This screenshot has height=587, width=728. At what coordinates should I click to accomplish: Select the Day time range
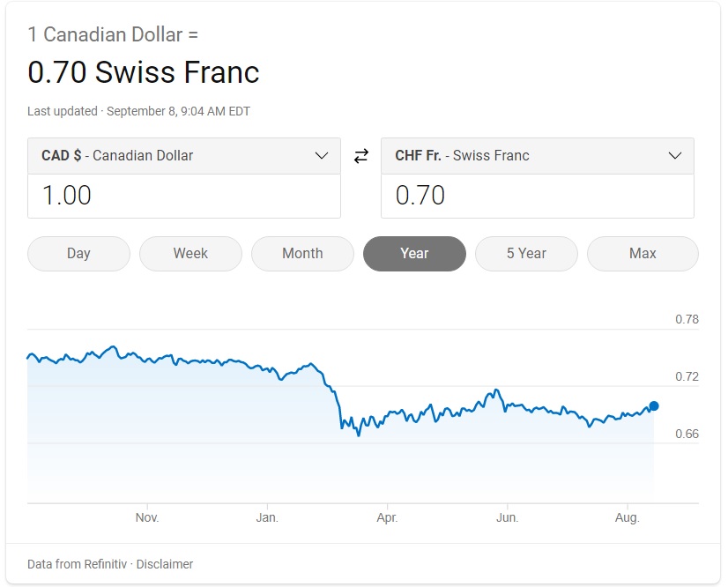tap(78, 253)
